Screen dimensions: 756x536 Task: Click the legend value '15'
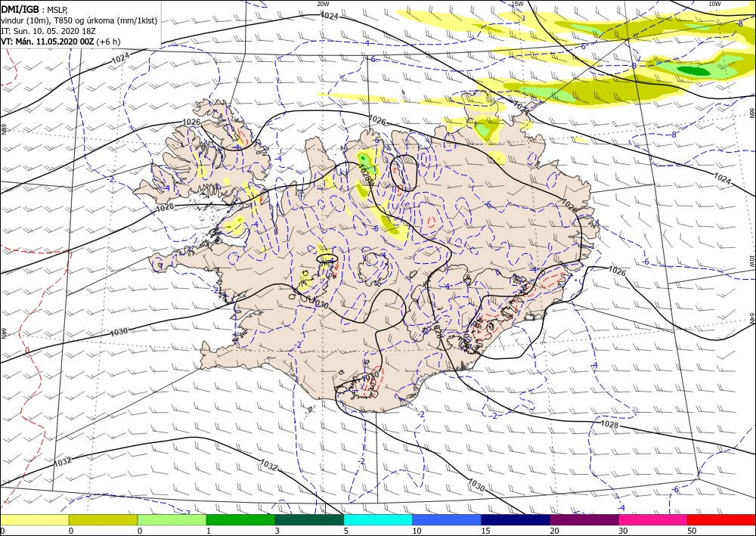[x=485, y=531]
